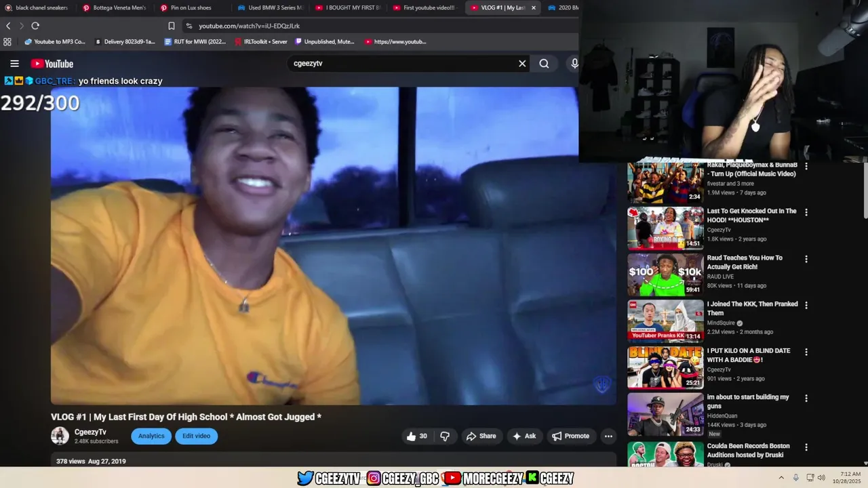Open taskbar network display icon

click(x=810, y=478)
